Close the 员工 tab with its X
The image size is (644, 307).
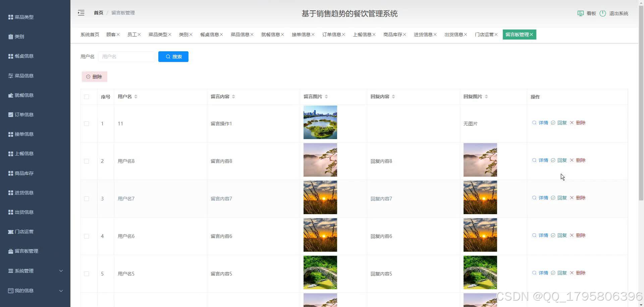pos(139,35)
